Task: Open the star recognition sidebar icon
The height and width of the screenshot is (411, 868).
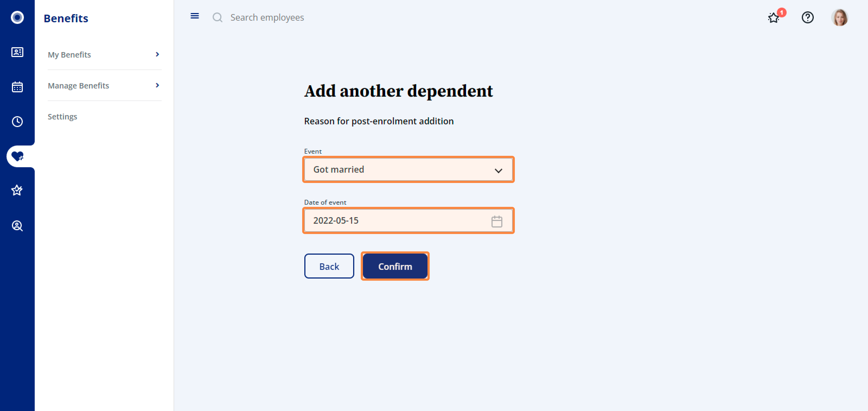Action: point(17,191)
